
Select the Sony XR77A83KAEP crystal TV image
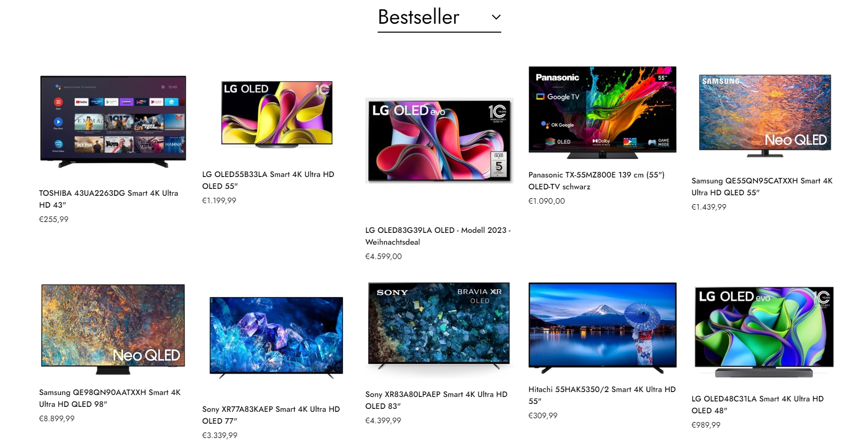[x=276, y=338]
